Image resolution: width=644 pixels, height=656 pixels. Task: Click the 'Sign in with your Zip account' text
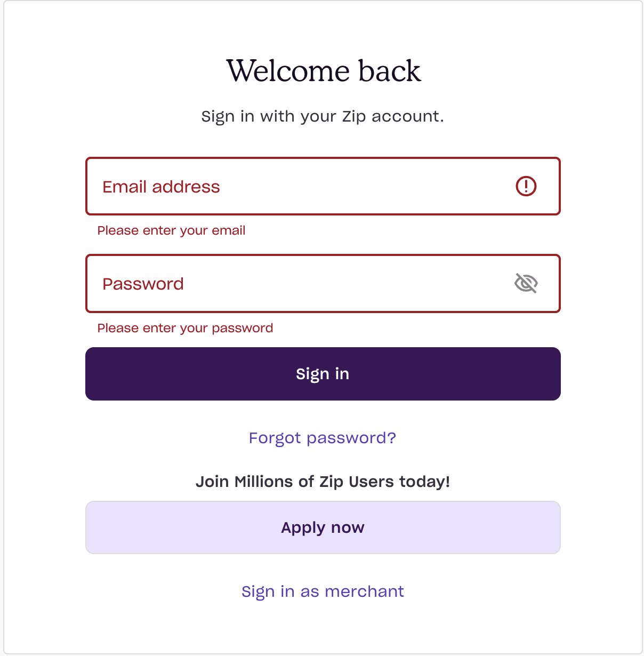(322, 116)
